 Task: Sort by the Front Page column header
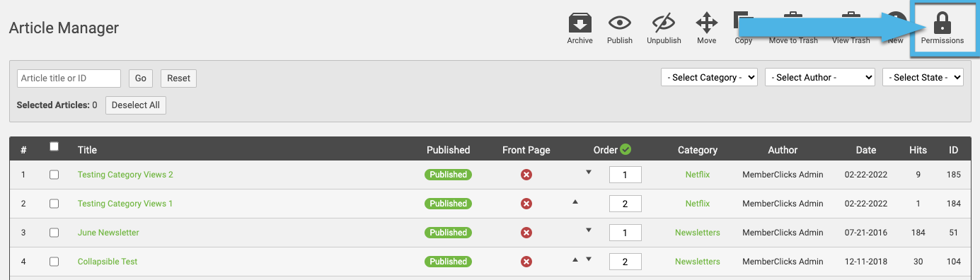pos(526,150)
